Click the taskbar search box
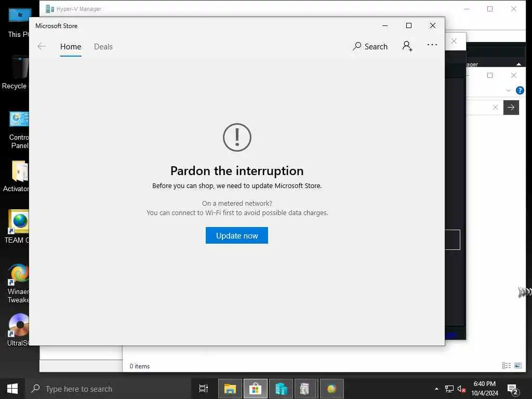Viewport: 532px width, 399px height. 108,389
